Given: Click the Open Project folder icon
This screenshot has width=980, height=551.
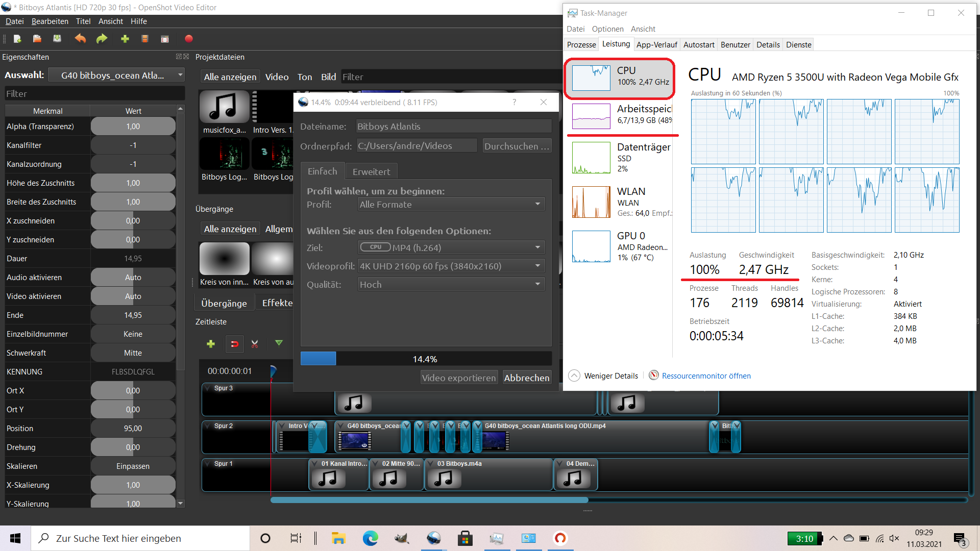Looking at the screenshot, I should pos(37,39).
